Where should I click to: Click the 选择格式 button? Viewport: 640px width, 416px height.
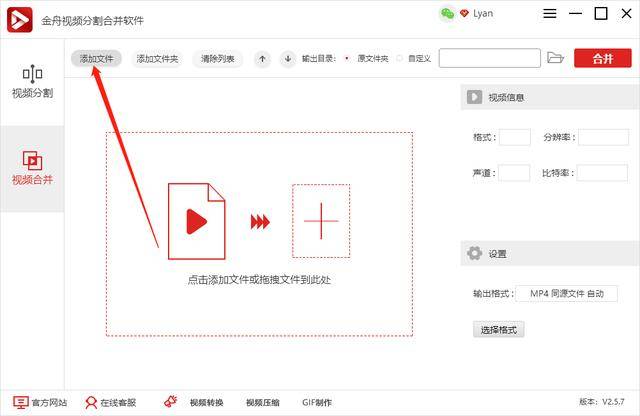(x=498, y=329)
